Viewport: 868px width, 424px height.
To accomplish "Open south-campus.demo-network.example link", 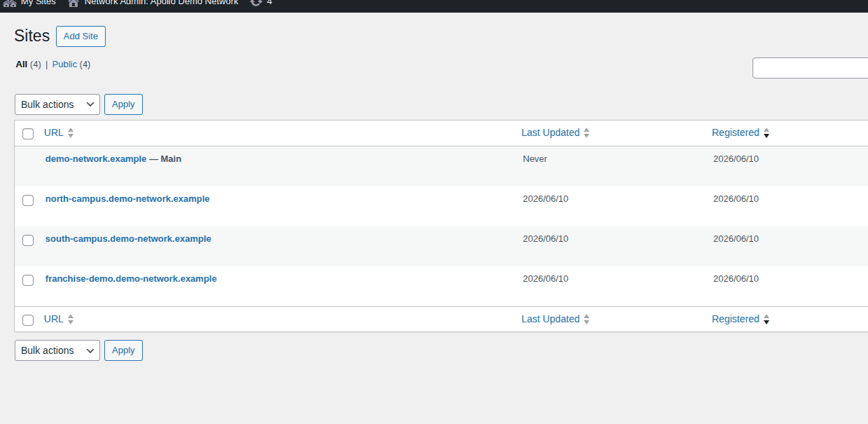I will coord(128,239).
